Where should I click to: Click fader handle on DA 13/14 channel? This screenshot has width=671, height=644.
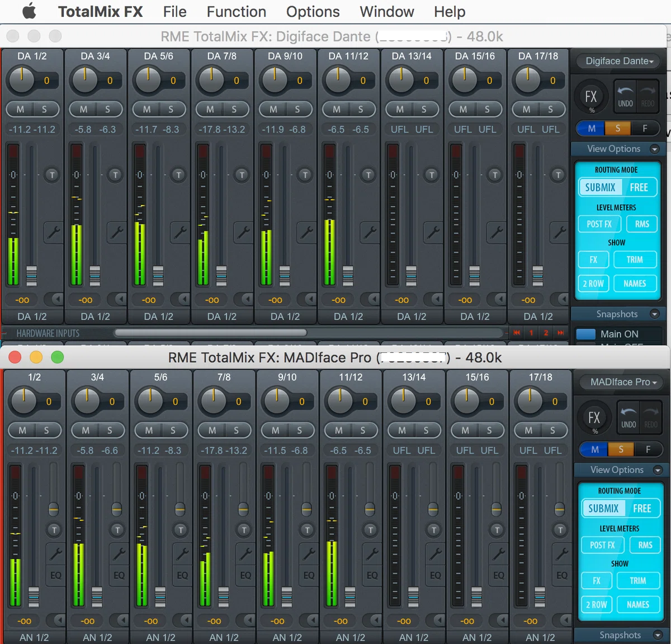click(x=412, y=275)
